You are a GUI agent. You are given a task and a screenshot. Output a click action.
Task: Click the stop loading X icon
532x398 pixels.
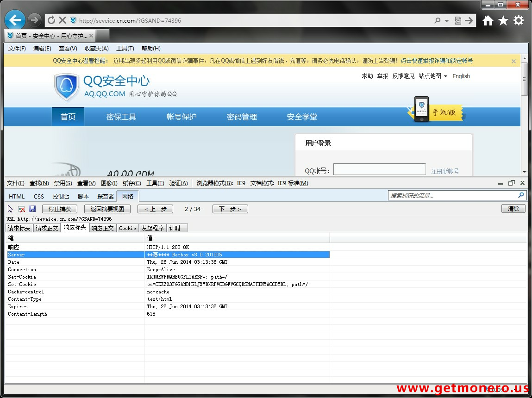click(63, 20)
